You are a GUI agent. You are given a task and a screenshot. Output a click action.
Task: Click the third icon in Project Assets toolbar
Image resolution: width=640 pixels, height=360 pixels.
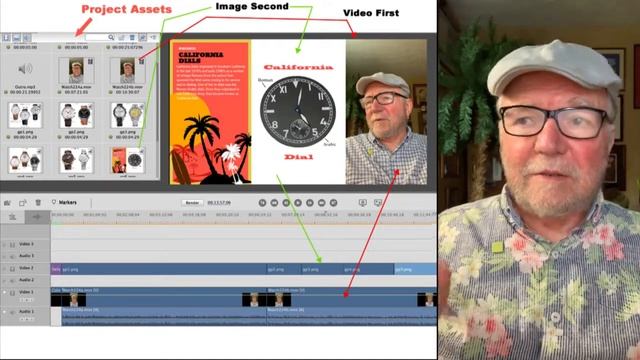[27, 38]
